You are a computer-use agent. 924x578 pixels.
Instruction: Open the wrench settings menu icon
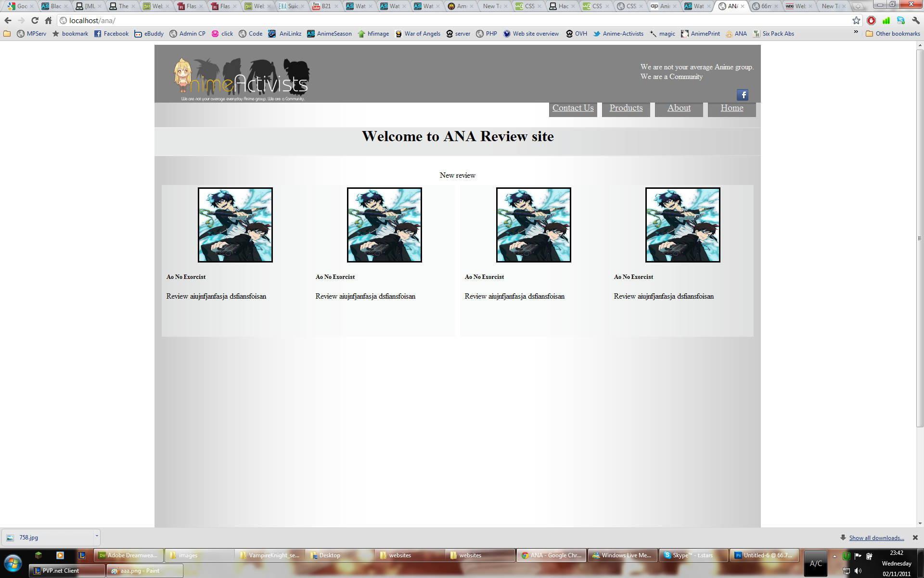(x=916, y=20)
